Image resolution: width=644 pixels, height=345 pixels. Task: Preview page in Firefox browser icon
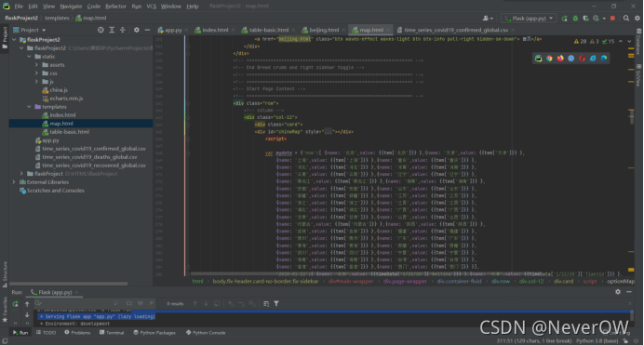coord(560,59)
